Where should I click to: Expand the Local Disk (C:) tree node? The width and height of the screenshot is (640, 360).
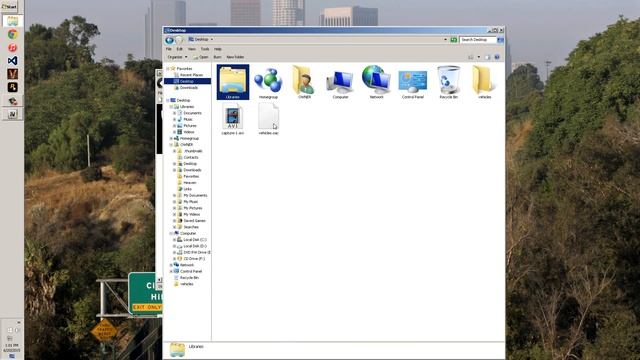pyautogui.click(x=174, y=240)
